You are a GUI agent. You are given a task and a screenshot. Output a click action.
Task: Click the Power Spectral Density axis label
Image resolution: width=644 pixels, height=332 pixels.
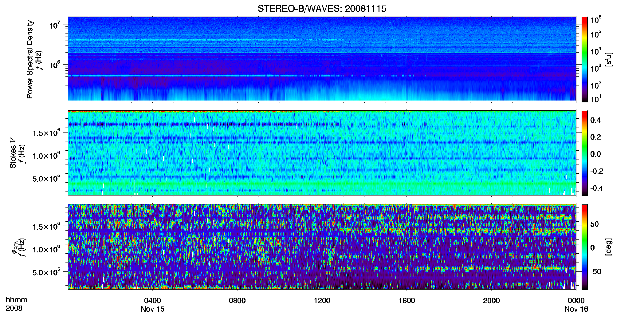30,59
